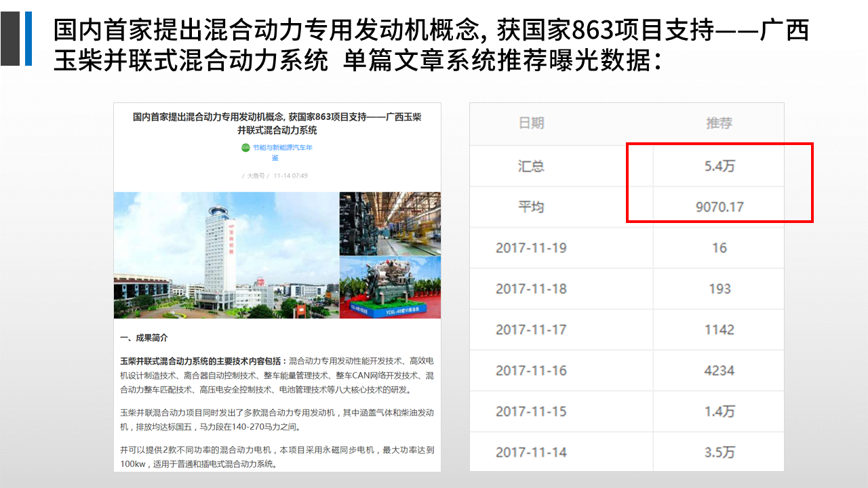
Task: Click the 平均 row label
Action: point(531,207)
